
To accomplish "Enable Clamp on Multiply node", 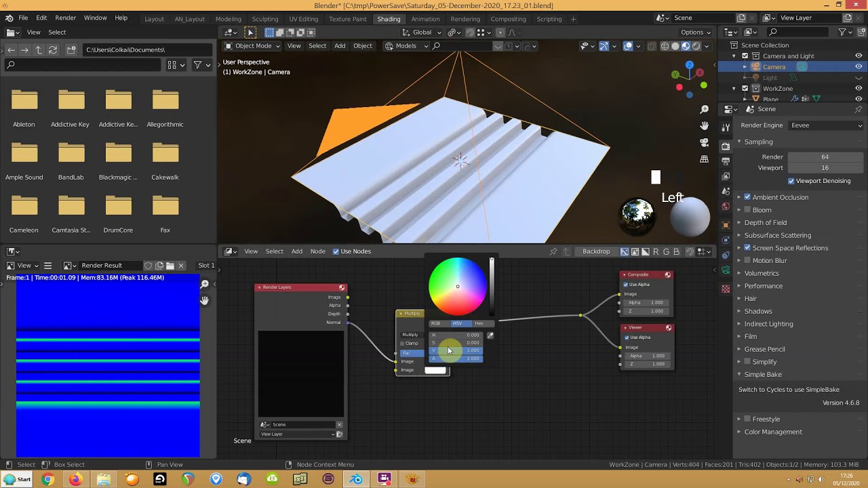I will point(402,344).
